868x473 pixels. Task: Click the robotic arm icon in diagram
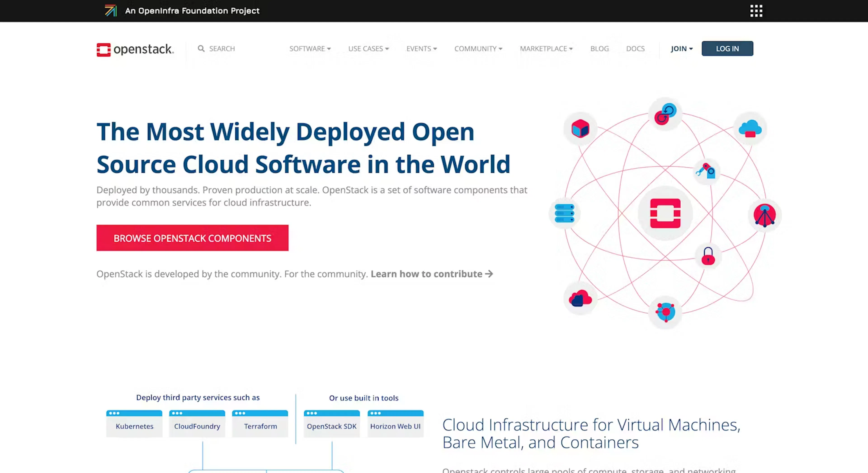click(x=706, y=171)
